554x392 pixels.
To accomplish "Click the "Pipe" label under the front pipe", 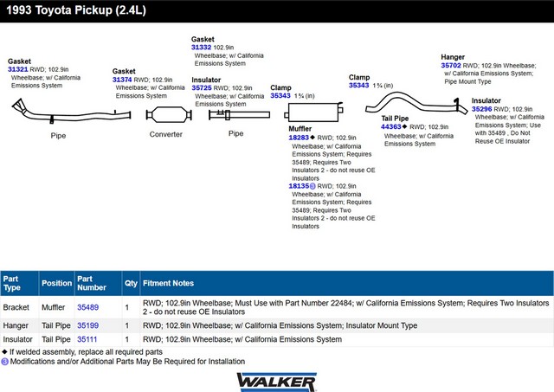I will 58,136.
